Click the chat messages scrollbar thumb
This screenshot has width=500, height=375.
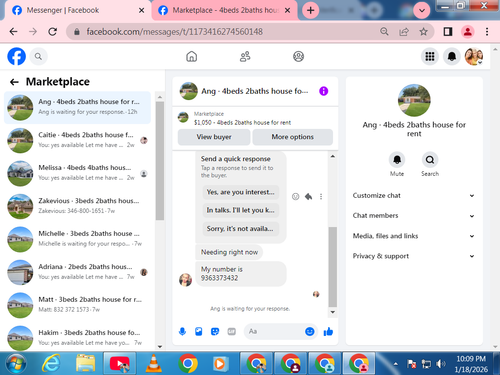point(332,267)
